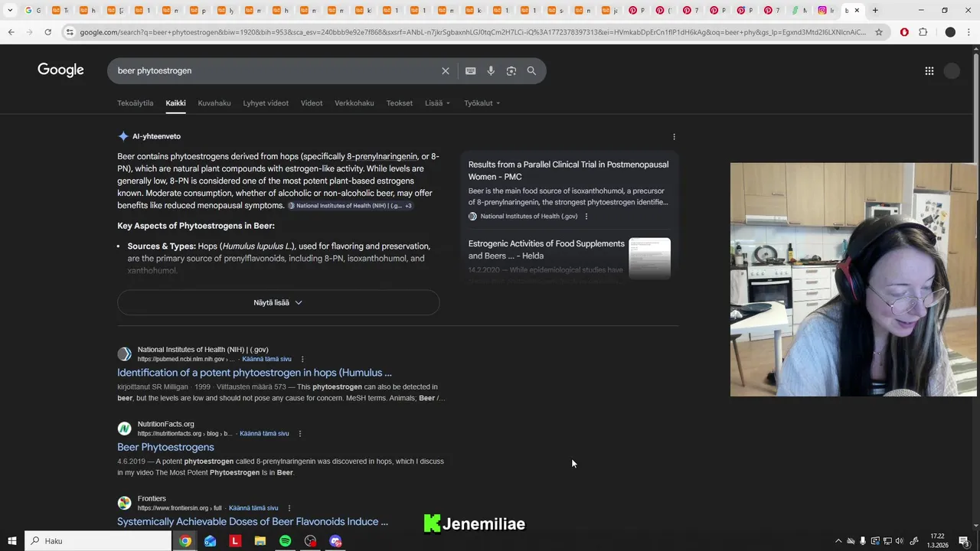Image resolution: width=980 pixels, height=551 pixels.
Task: Open the Windows Start menu
Action: [11, 541]
